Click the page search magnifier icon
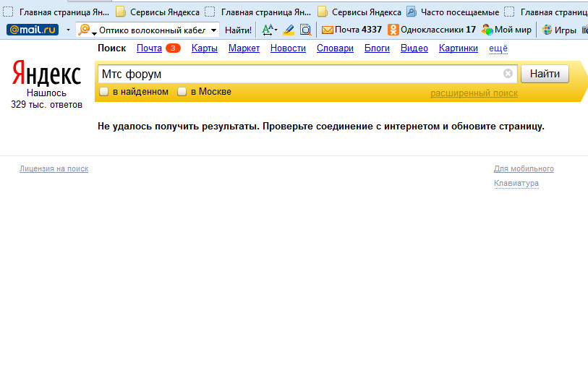The height and width of the screenshot is (376, 588). tap(306, 30)
